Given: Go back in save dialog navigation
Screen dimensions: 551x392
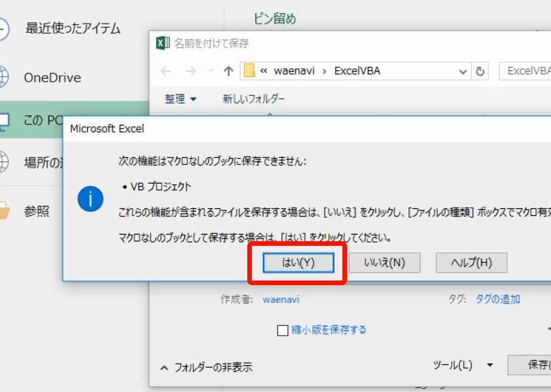Looking at the screenshot, I should pyautogui.click(x=166, y=71).
